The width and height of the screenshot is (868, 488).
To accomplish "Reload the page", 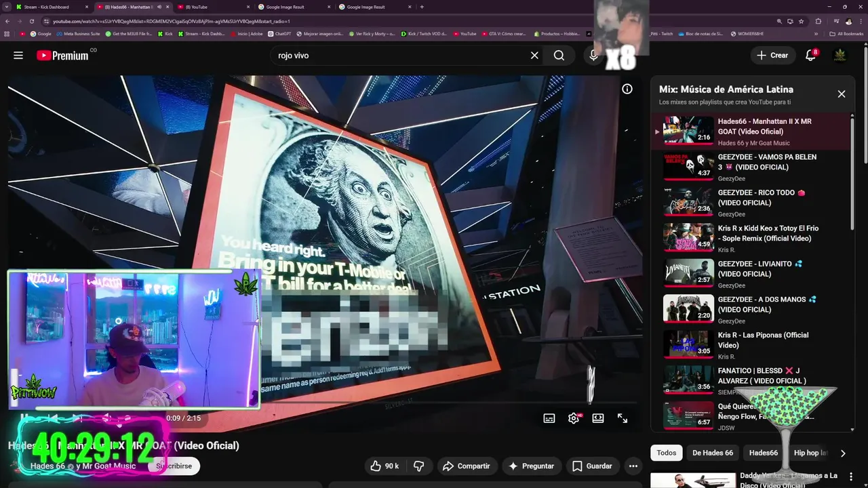I will point(32,21).
